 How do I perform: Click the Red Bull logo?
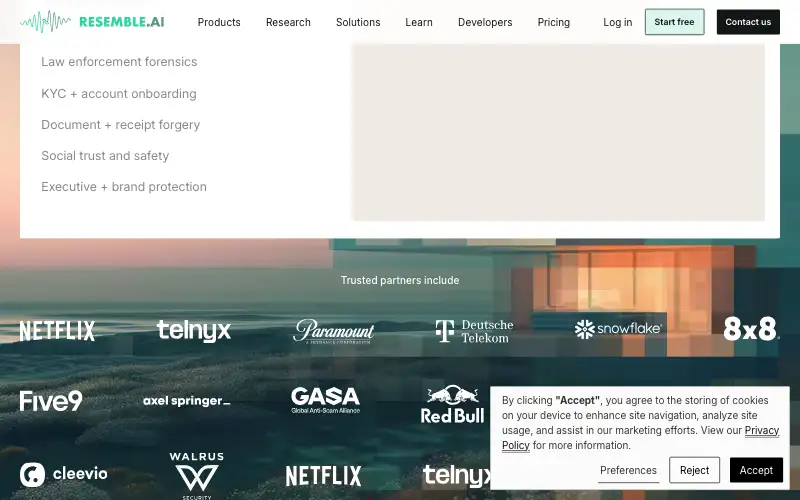pyautogui.click(x=453, y=404)
